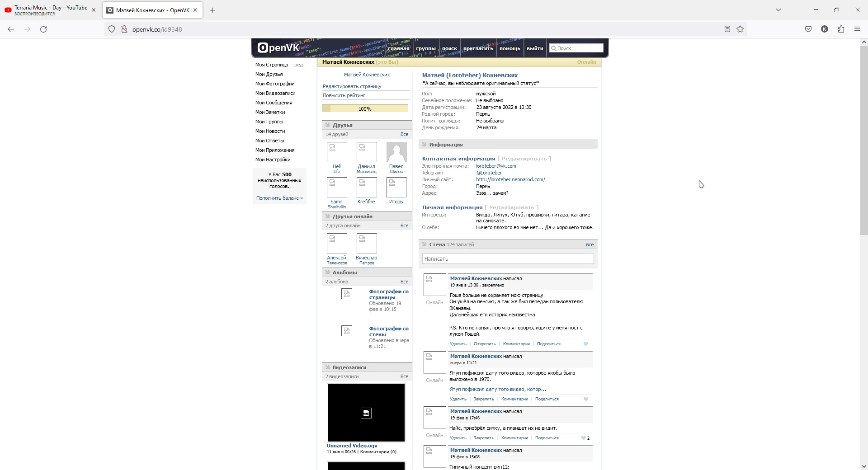Click выйти to log out

pos(535,48)
